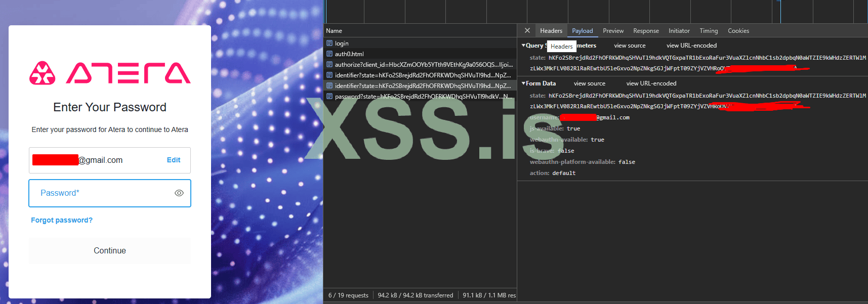Open the Response tab
The image size is (868, 304).
(646, 31)
